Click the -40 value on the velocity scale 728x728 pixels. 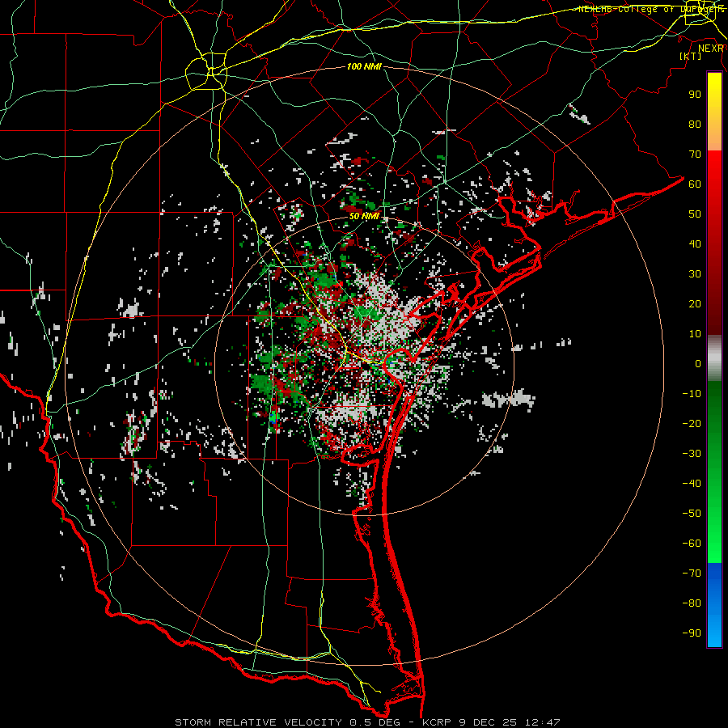692,484
